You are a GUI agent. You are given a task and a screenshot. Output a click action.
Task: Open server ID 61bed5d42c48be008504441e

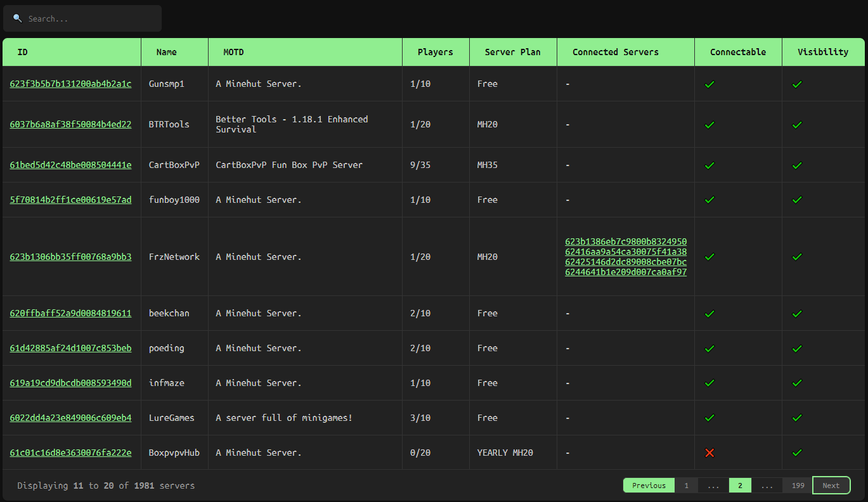pyautogui.click(x=70, y=165)
